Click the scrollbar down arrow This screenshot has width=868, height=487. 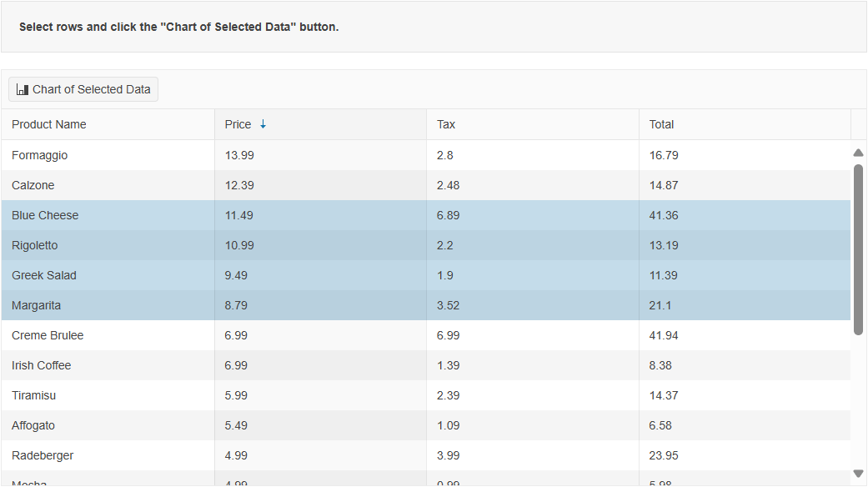(858, 472)
